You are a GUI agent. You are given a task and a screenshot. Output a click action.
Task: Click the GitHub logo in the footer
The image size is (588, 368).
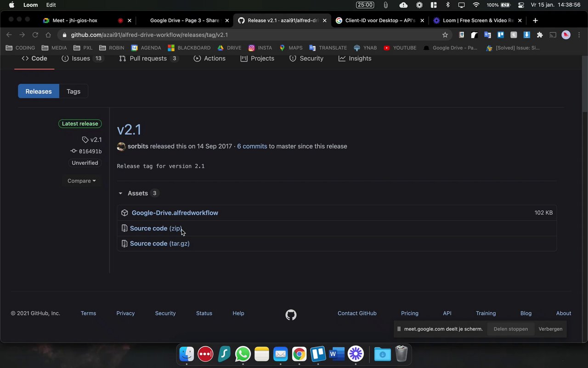[291, 315]
